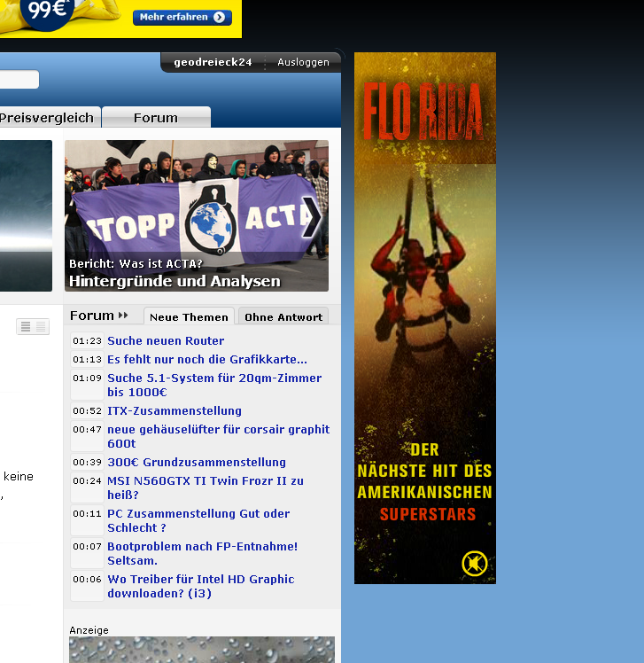Viewport: 644px width, 663px height.
Task: Log out via the Ausloggen link
Action: [x=303, y=62]
